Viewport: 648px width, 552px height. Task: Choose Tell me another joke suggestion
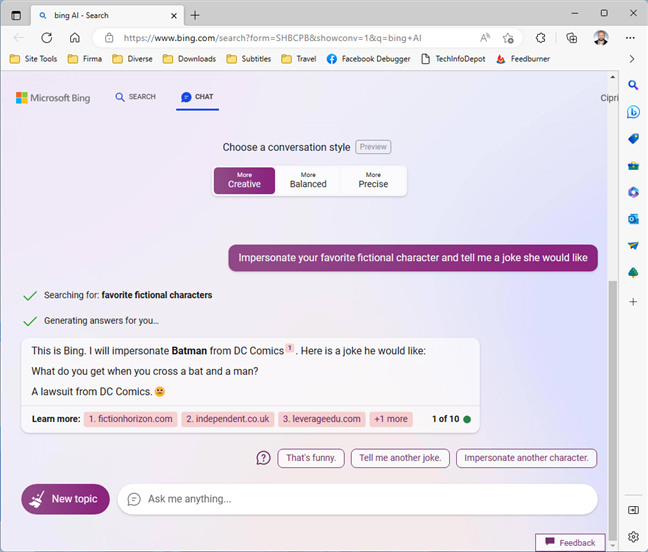tap(400, 458)
